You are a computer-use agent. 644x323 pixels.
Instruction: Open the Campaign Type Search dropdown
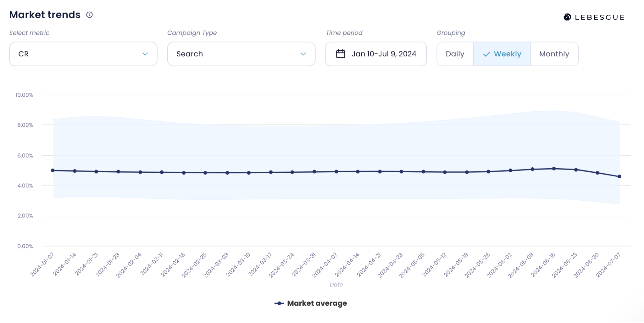pos(241,54)
